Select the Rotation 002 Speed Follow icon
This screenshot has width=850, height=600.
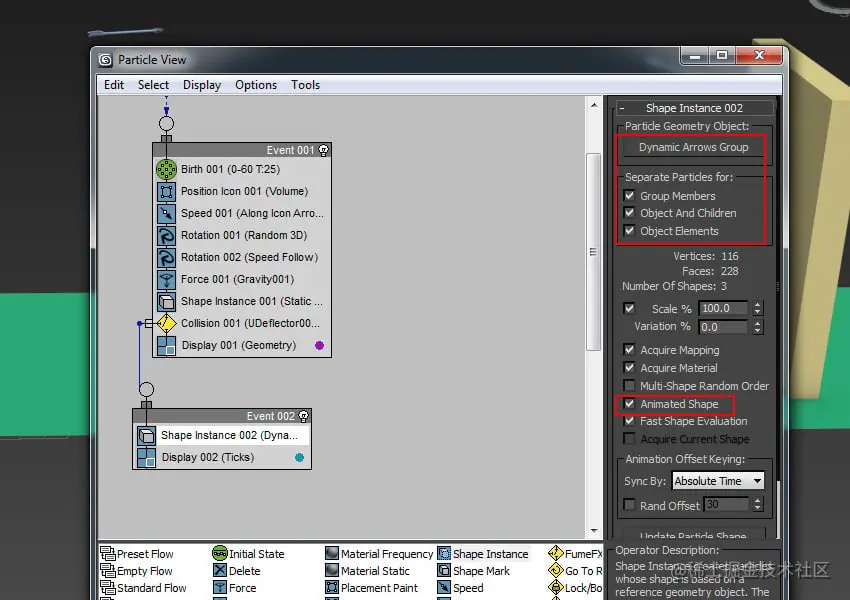tap(166, 257)
